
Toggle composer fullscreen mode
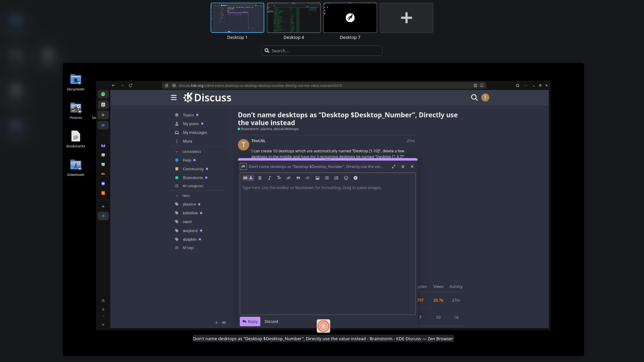393,167
